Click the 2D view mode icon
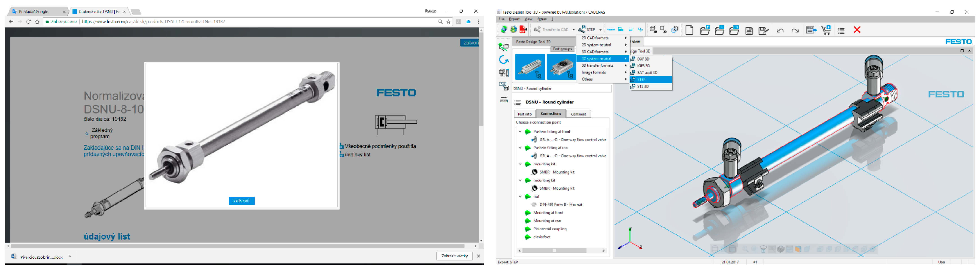This screenshot has width=980, height=270. [663, 30]
